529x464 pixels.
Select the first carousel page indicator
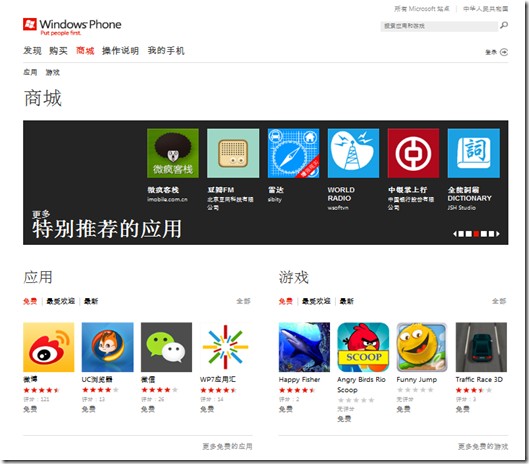(x=461, y=234)
